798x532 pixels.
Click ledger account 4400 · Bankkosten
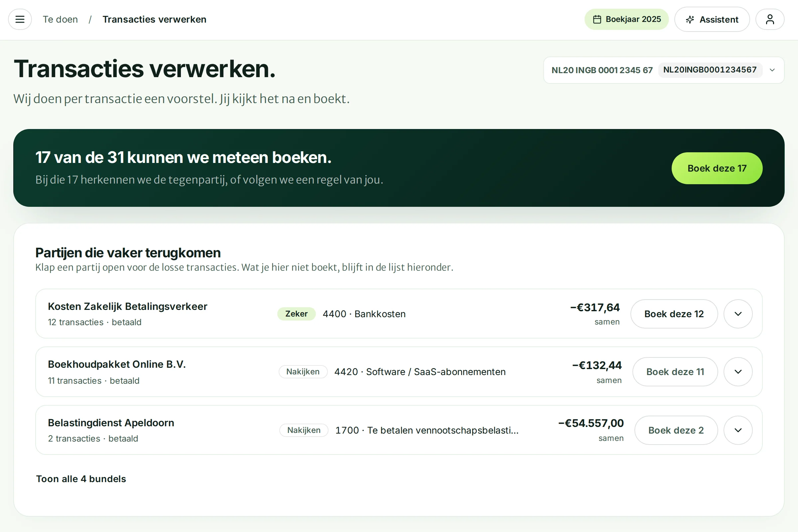[364, 314]
